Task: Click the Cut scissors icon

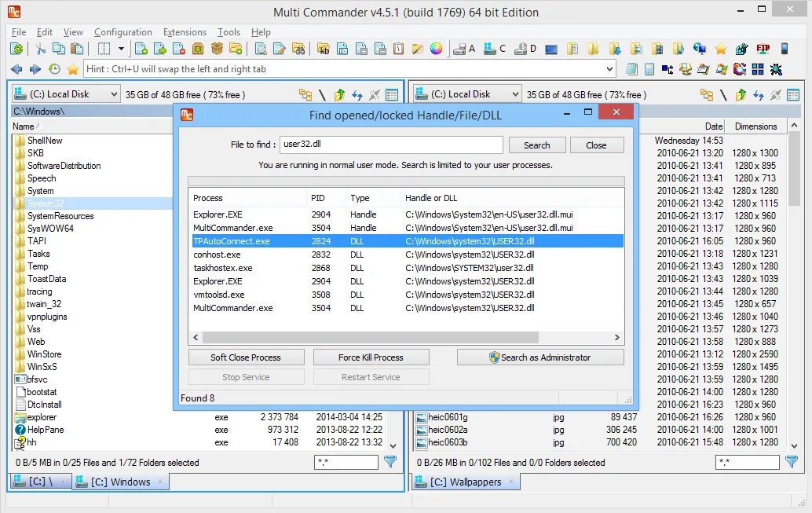Action: point(40,49)
